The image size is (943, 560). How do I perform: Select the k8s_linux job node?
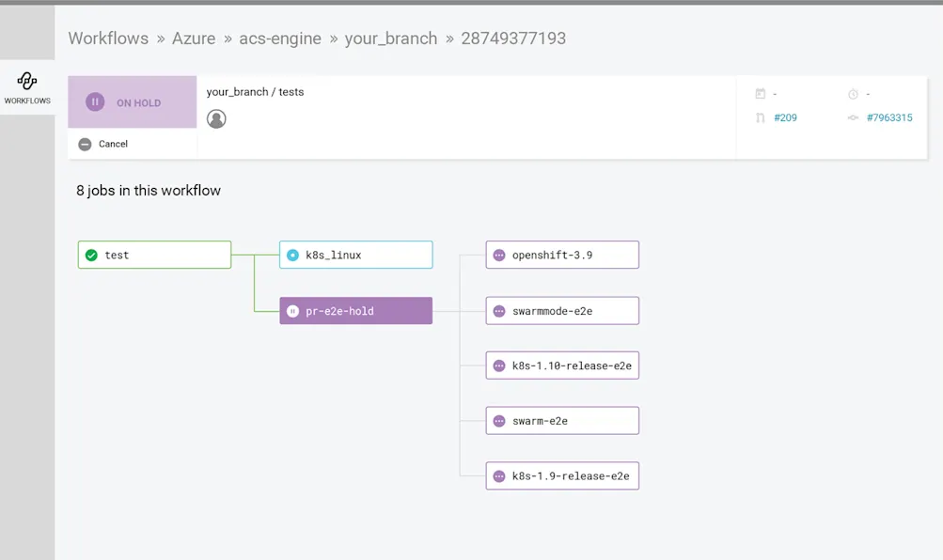coord(355,254)
